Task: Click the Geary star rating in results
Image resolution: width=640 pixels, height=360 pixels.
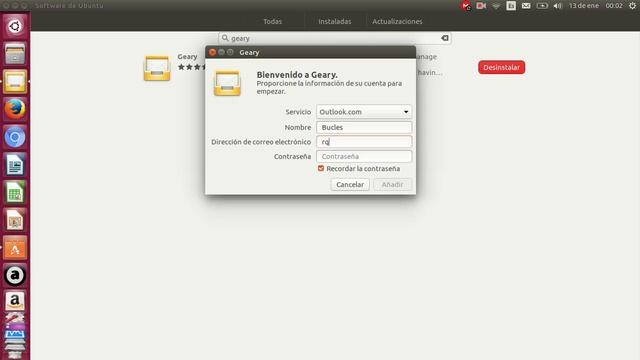Action: (x=191, y=67)
